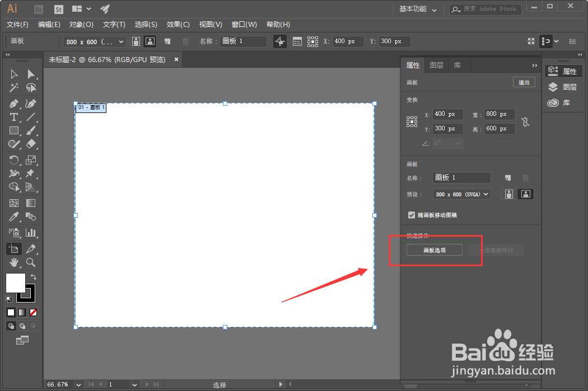Viewport: 588px width, 391px height.
Task: Set portrait orientation in properties panel
Action: 509,194
